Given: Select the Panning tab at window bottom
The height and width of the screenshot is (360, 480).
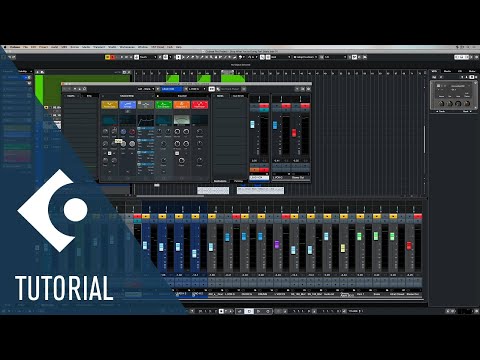Looking at the screenshot, I should click(x=238, y=181).
